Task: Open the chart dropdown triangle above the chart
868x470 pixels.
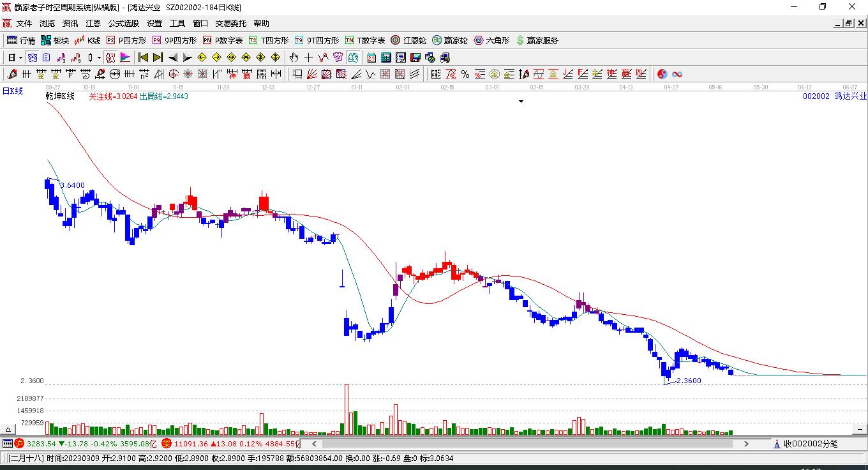Action: tap(521, 102)
